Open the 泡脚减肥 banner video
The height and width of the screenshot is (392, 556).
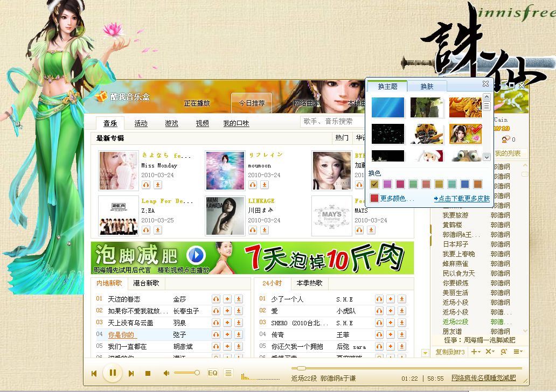coord(253,258)
